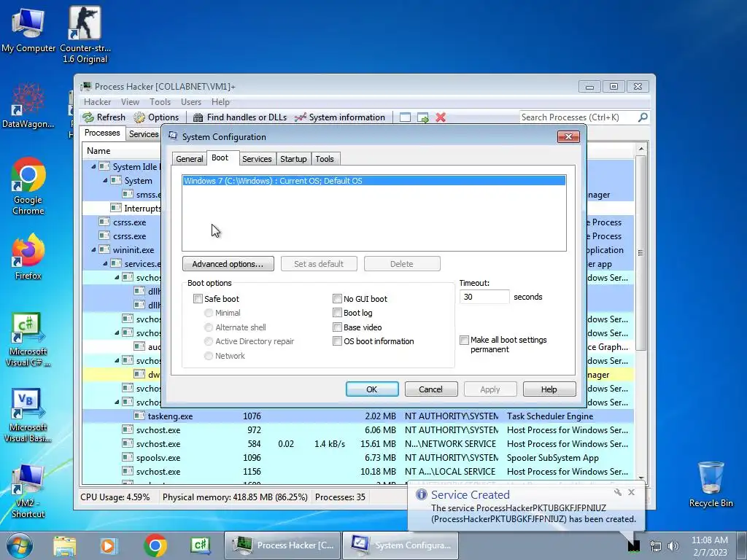Toggle Base video checkbox
Viewport: 747px width, 560px height.
(337, 327)
